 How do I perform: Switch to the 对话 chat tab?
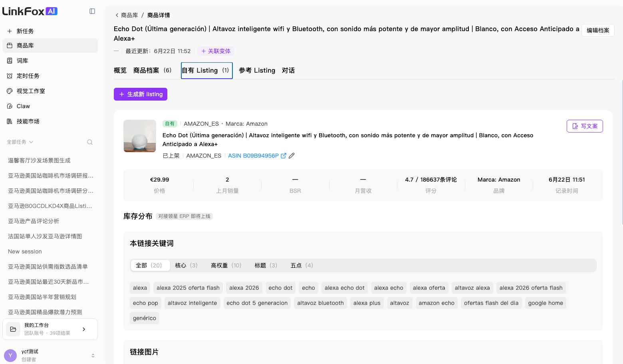tap(288, 70)
